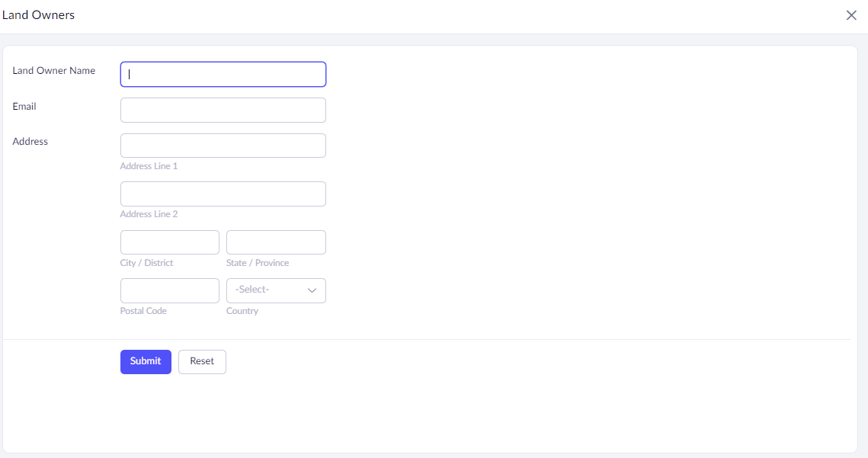
Task: Select the Address Line 2 input
Action: 223,194
